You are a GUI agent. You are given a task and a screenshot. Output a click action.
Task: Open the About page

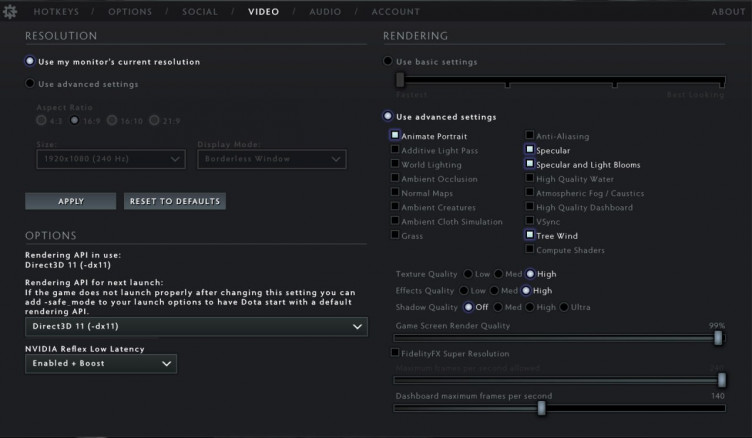pos(728,12)
